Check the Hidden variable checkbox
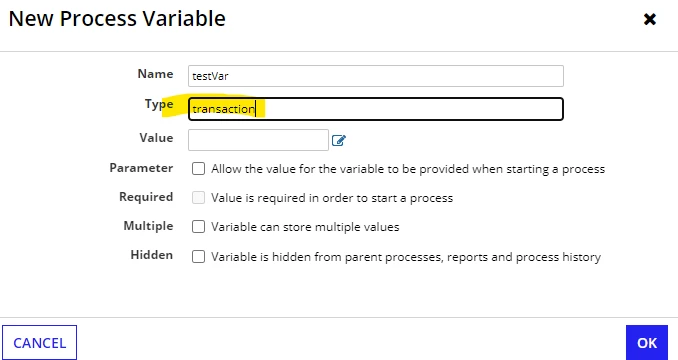This screenshot has height=360, width=678. coord(198,257)
